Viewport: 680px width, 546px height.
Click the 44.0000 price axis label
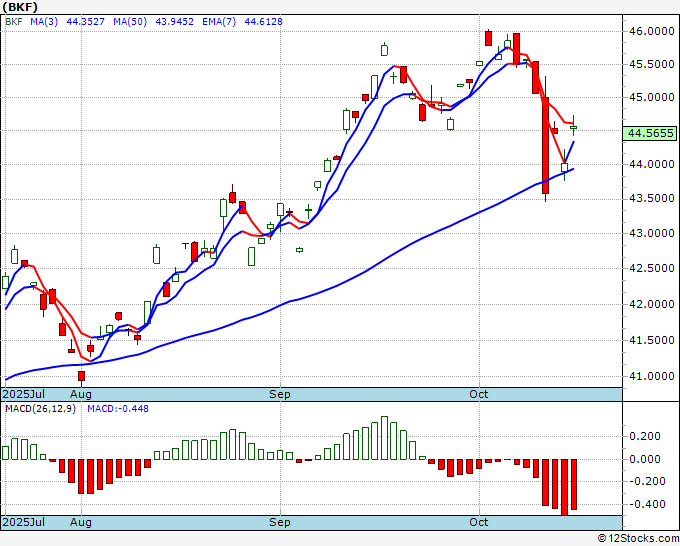(652, 164)
